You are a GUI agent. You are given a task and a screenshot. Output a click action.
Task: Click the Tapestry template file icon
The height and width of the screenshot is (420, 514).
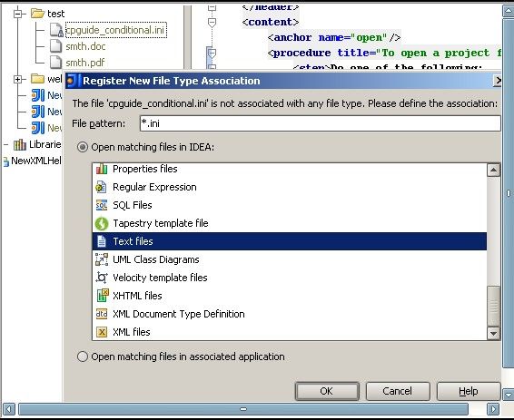102,223
